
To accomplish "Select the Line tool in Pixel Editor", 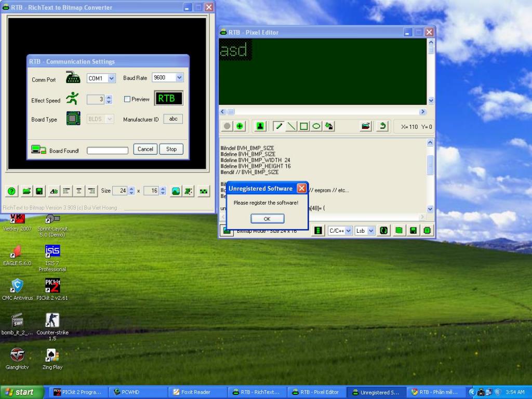I will pos(291,126).
